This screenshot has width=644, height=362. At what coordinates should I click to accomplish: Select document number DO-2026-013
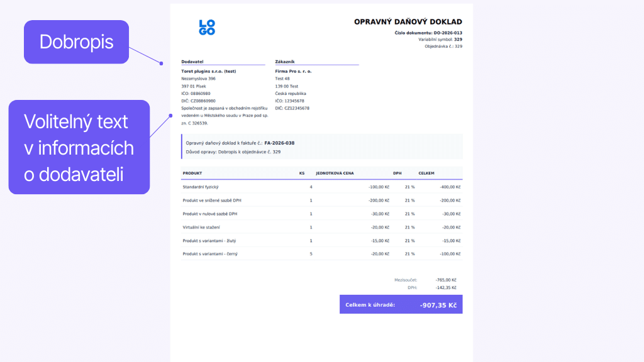click(x=448, y=32)
